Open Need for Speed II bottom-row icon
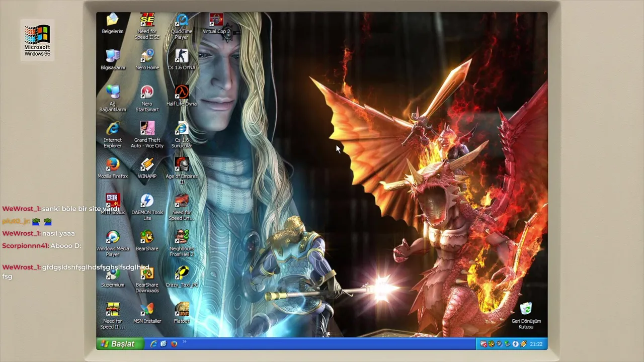Viewport: 644px width, 362px height. (113, 316)
